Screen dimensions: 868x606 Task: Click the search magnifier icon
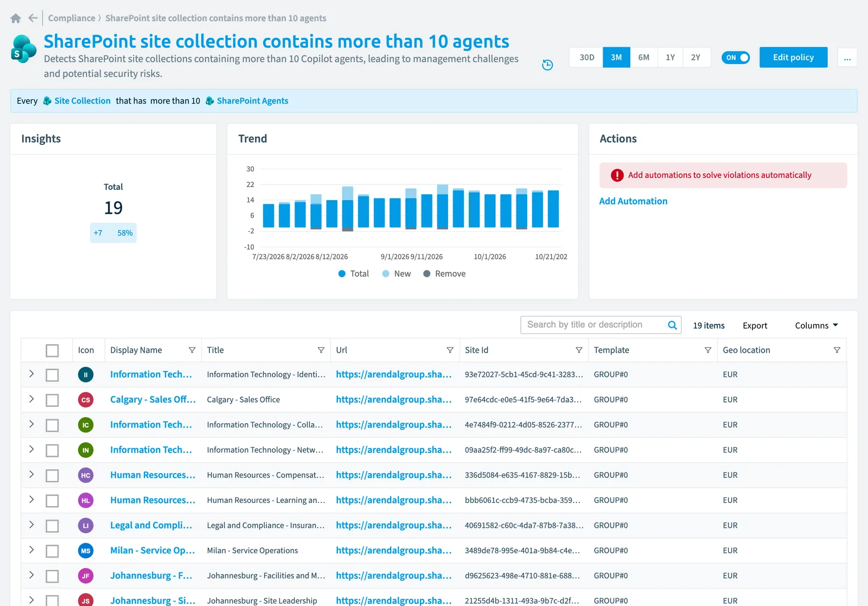(672, 325)
